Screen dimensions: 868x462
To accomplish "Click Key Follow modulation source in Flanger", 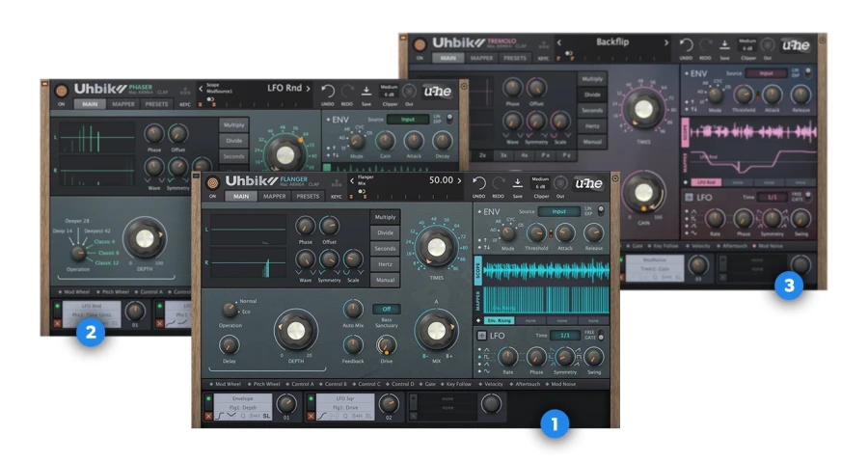I will tap(455, 384).
